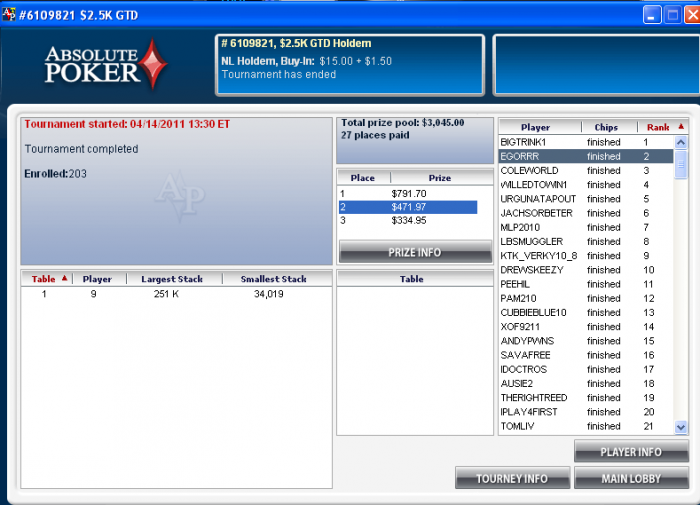Viewport: 700px width, 505px height.
Task: Click the Tournament started date text
Action: tap(127, 124)
